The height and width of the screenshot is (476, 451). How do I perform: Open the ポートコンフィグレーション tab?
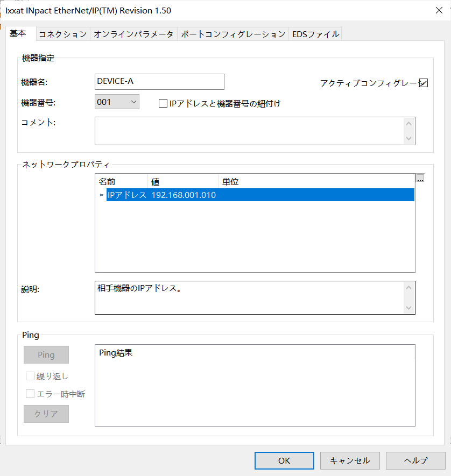pyautogui.click(x=233, y=34)
